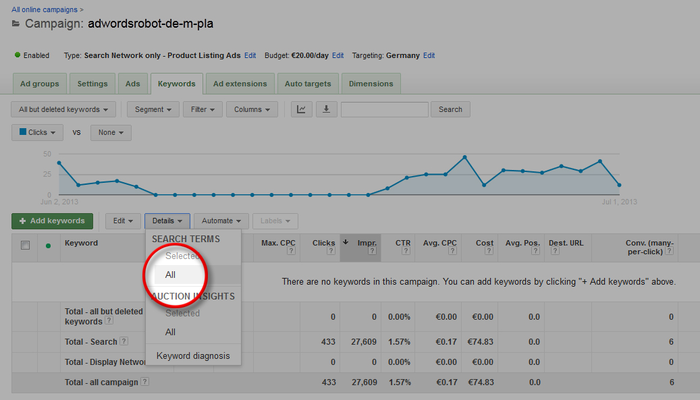Click the download report icon
Viewport: 700px width, 400px height.
point(325,109)
